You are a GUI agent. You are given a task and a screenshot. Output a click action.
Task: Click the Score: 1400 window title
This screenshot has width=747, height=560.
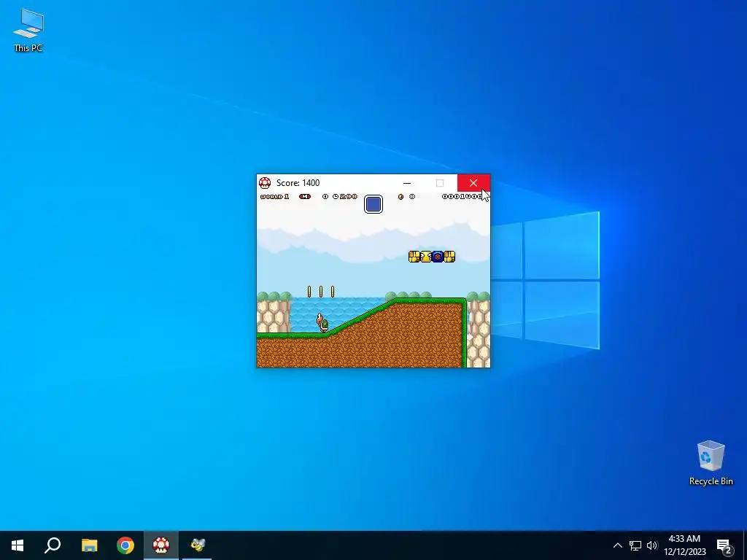point(298,183)
